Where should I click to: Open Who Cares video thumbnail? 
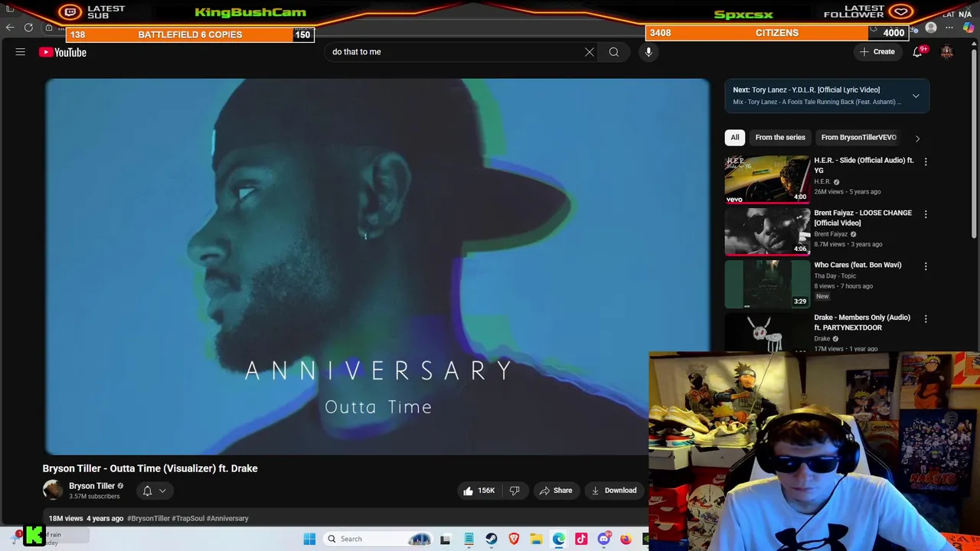767,284
